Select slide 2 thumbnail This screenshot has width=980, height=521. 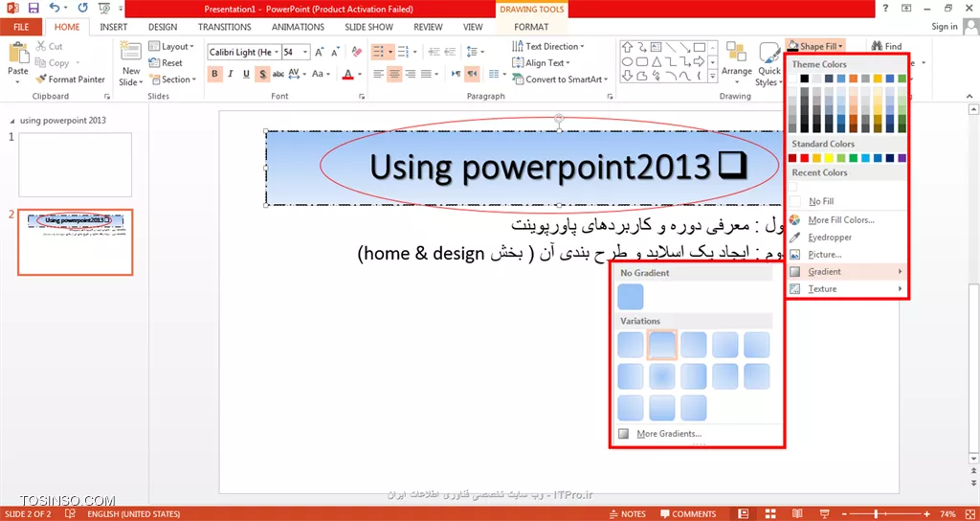click(75, 242)
